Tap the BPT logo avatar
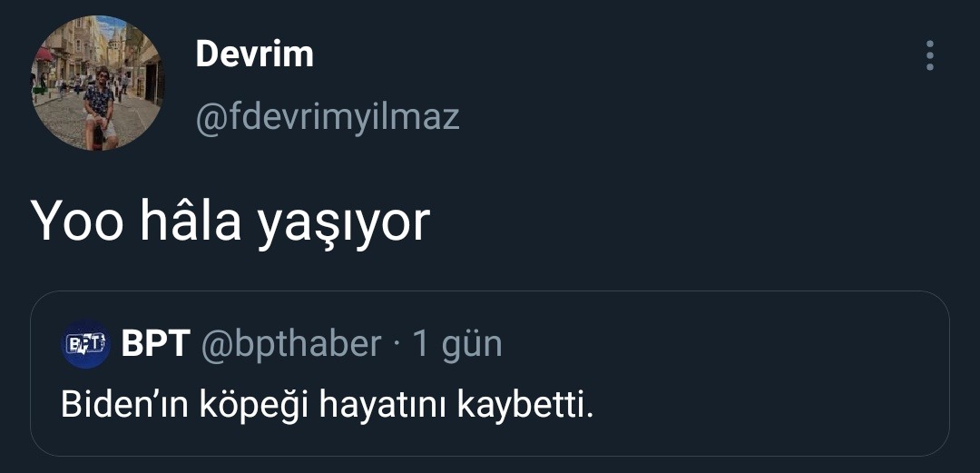Screen dimensions: 980x473 [x=85, y=343]
